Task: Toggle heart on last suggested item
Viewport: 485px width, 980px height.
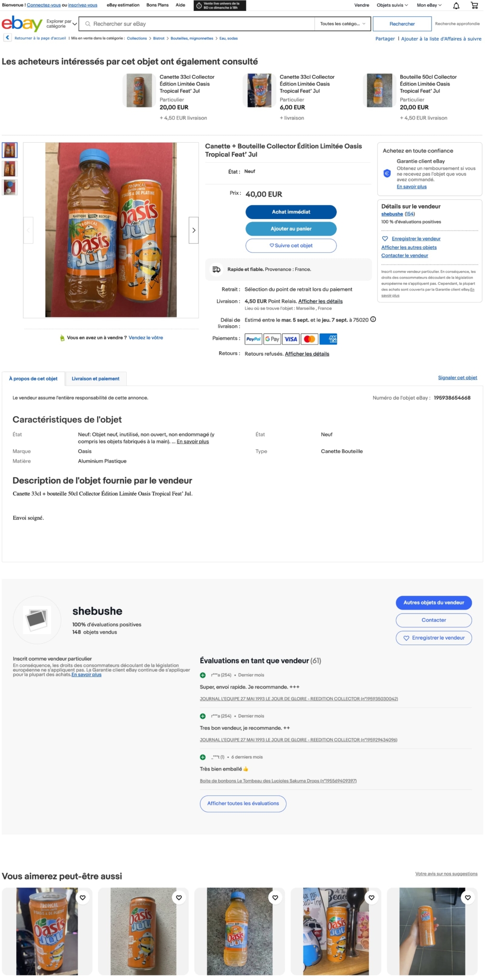Action: [x=468, y=898]
